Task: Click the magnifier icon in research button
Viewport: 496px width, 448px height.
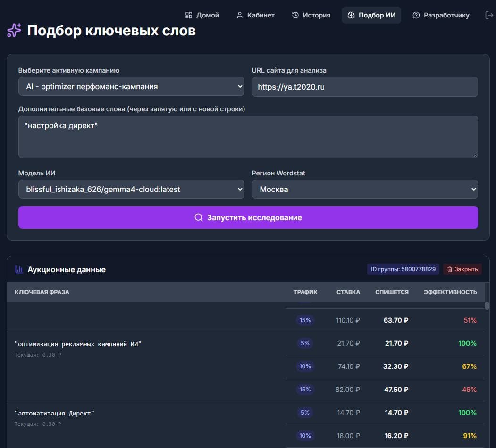Action: click(x=198, y=217)
